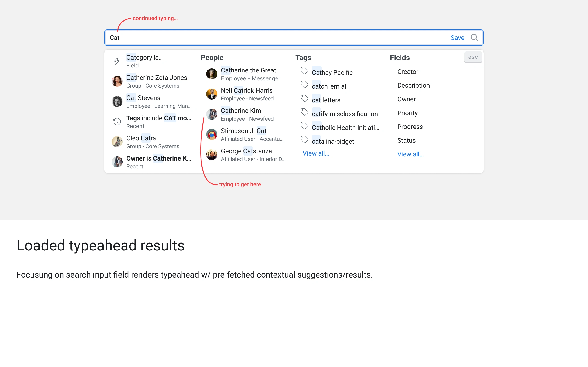Select the Priority field suggestion
The height and width of the screenshot is (367, 588).
[x=407, y=113]
